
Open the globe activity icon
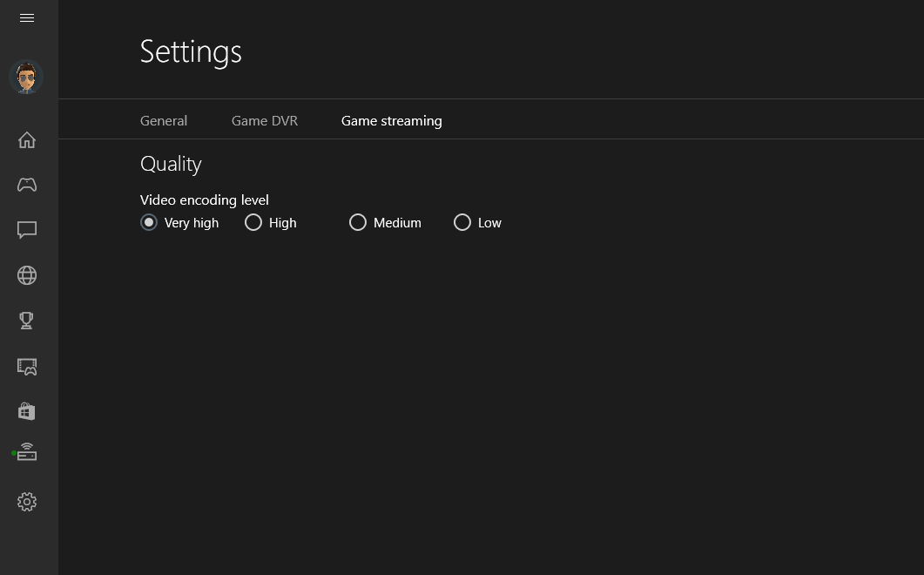[x=26, y=275]
